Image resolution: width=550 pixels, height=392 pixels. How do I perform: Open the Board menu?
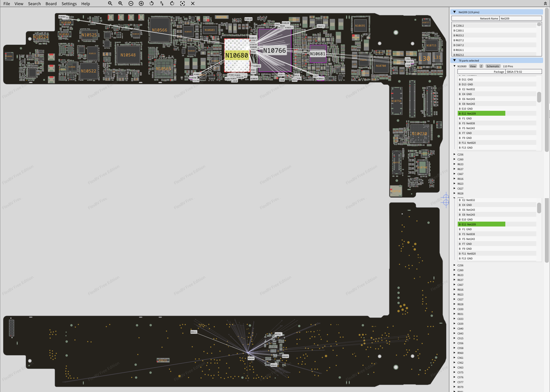tap(51, 4)
